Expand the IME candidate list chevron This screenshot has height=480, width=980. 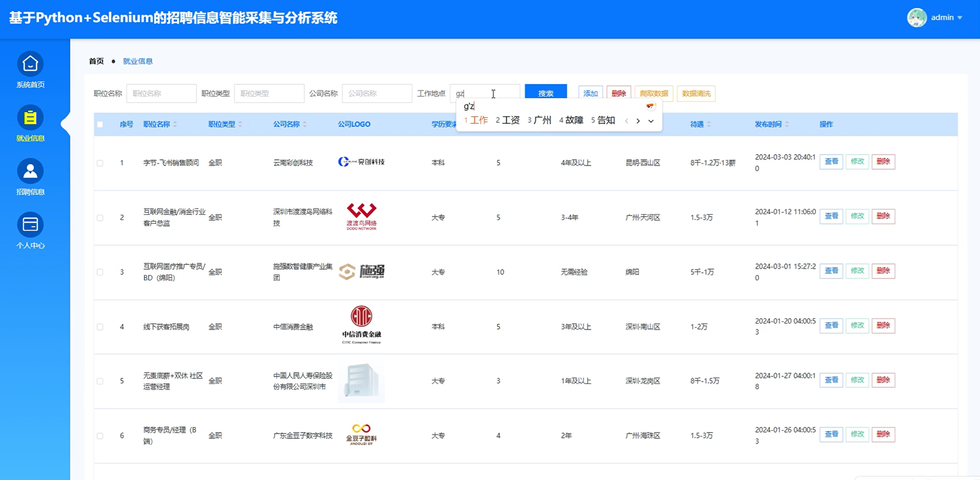pos(651,121)
